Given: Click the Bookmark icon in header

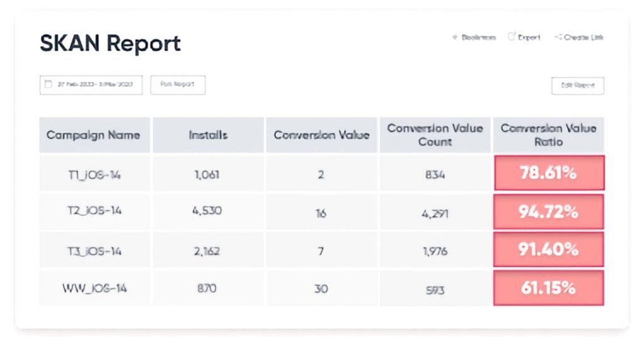Looking at the screenshot, I should coord(455,37).
